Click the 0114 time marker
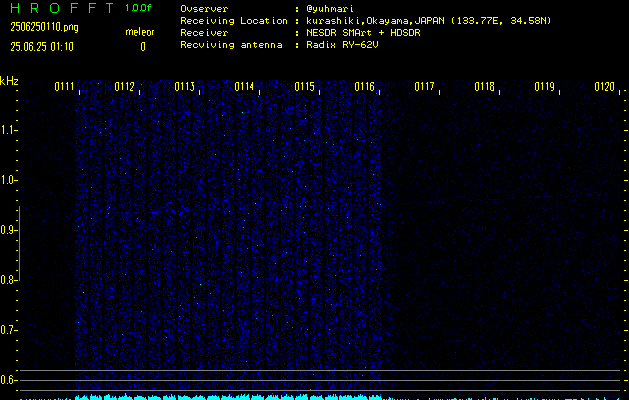 [x=244, y=87]
